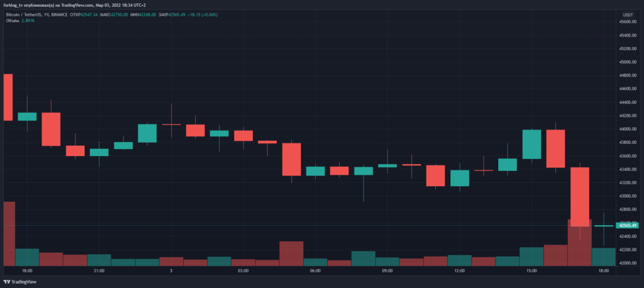Select the 12:00 time axis marker

pos(459,271)
